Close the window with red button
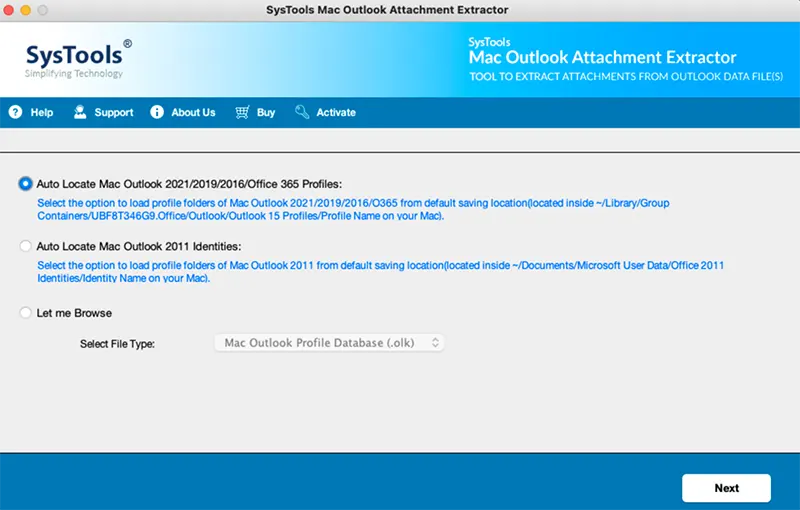The image size is (800, 510). [9, 10]
